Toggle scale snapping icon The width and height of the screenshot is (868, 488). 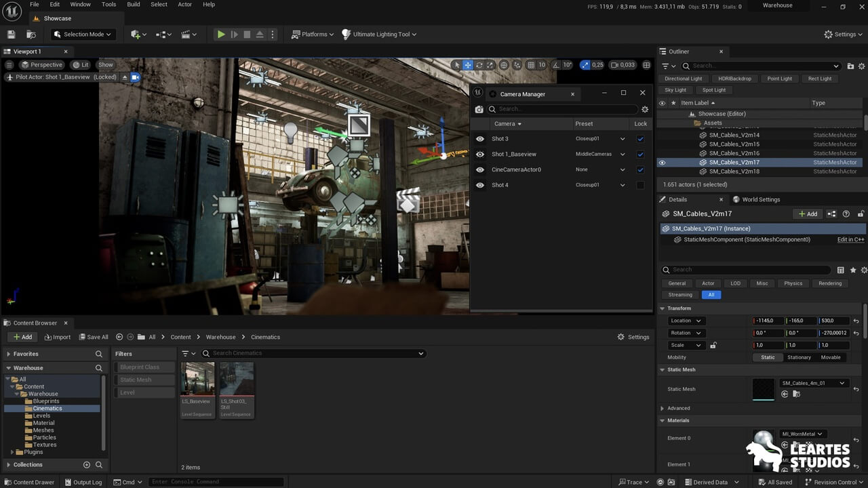coord(585,65)
